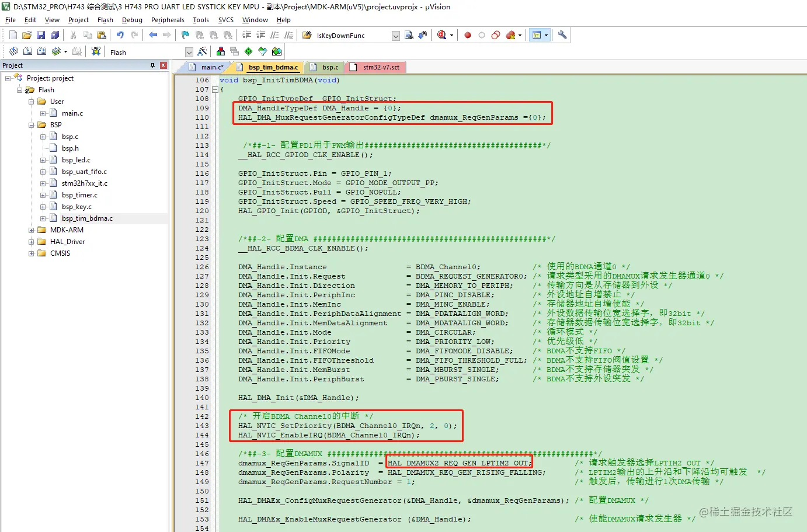807x532 pixels.
Task: Click the kill all breakpoints icon
Action: [510, 35]
